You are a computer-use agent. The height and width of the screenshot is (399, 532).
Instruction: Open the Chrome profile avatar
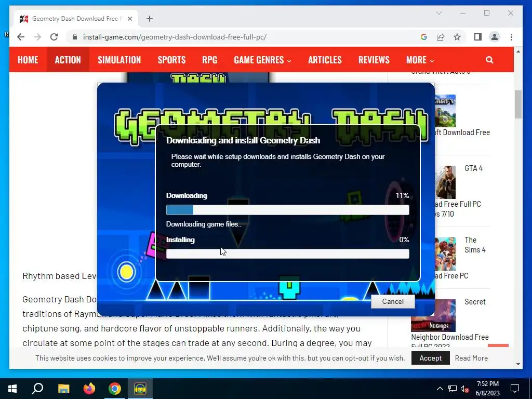pyautogui.click(x=495, y=37)
